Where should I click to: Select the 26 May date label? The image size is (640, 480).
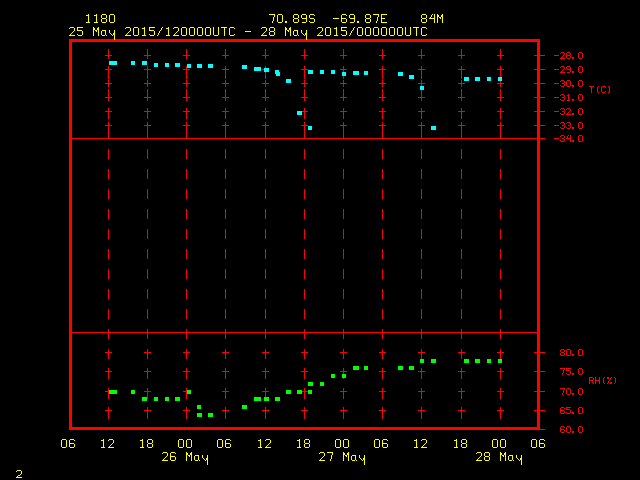tap(185, 458)
